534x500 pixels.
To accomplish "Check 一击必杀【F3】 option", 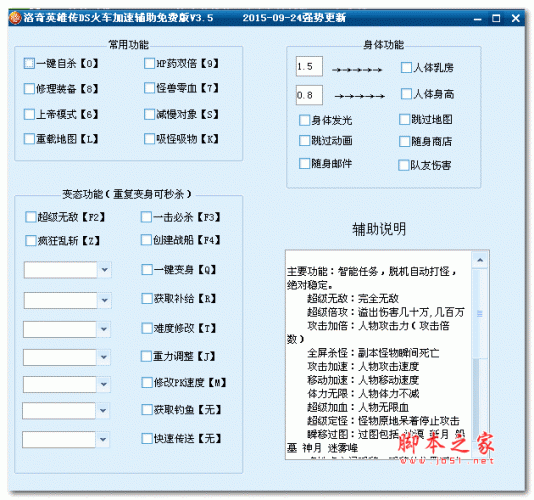I will click(x=146, y=217).
